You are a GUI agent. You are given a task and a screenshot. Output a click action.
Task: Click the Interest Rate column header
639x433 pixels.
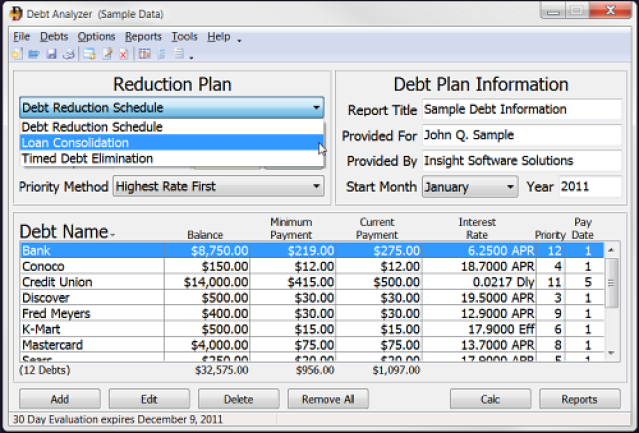tap(477, 229)
